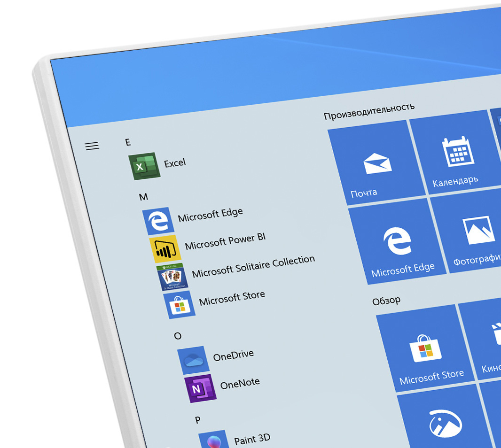Open the Microsoft Edge tile
This screenshot has width=501, height=448.
tap(397, 241)
